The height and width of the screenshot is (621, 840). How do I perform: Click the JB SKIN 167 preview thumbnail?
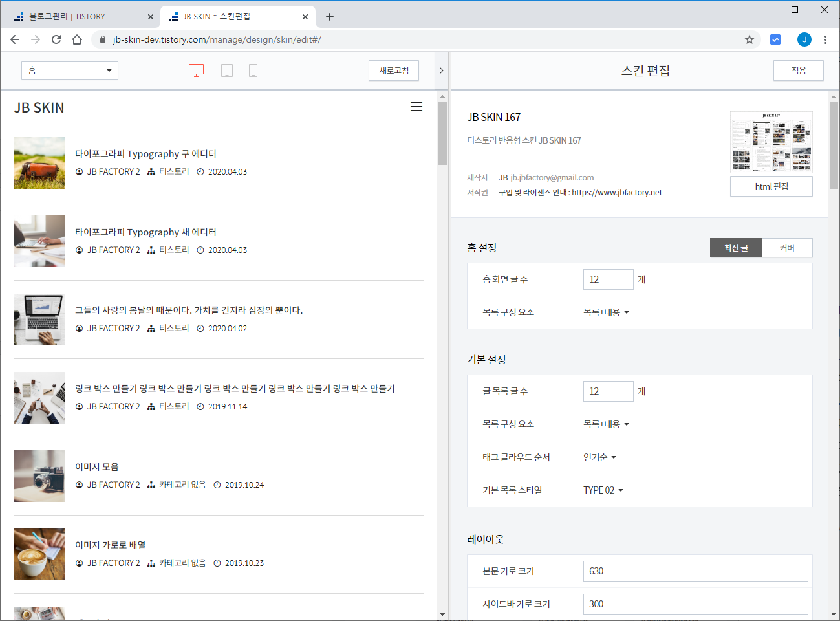click(x=771, y=142)
